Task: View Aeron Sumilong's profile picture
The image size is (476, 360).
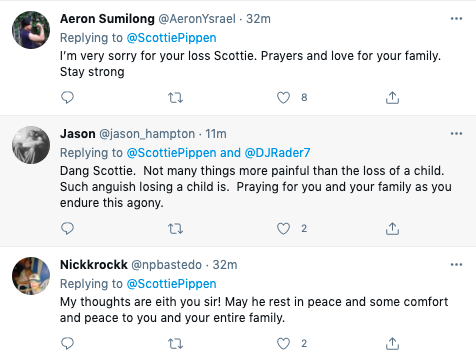Action: click(31, 30)
